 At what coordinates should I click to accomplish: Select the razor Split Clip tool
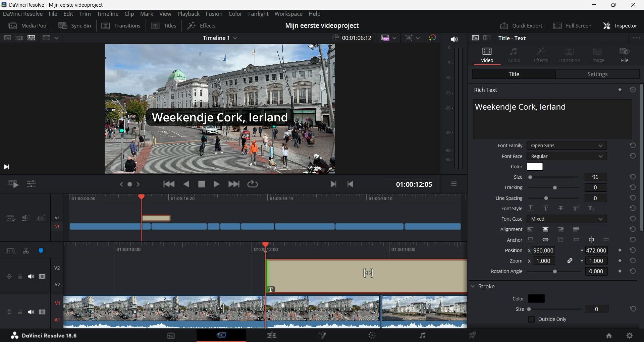(x=26, y=251)
